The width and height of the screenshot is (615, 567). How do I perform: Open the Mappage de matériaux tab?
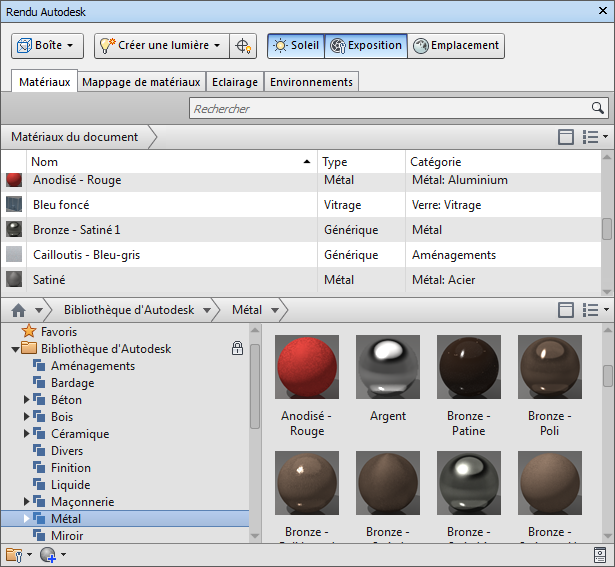point(141,82)
